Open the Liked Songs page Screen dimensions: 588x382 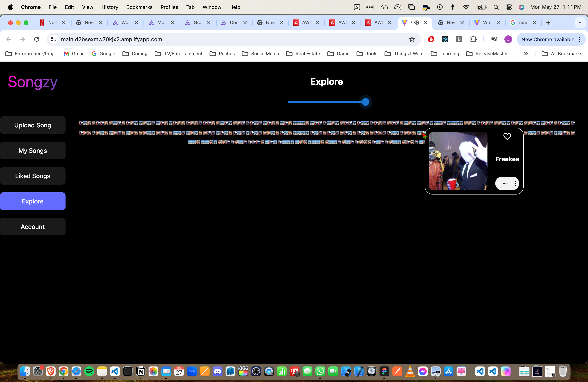(33, 176)
